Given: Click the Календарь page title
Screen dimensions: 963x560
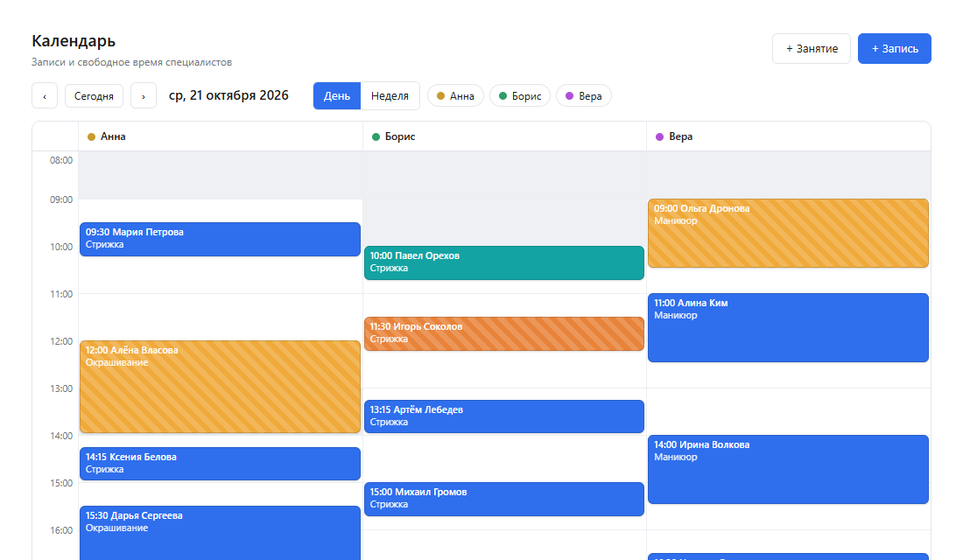Looking at the screenshot, I should tap(74, 41).
